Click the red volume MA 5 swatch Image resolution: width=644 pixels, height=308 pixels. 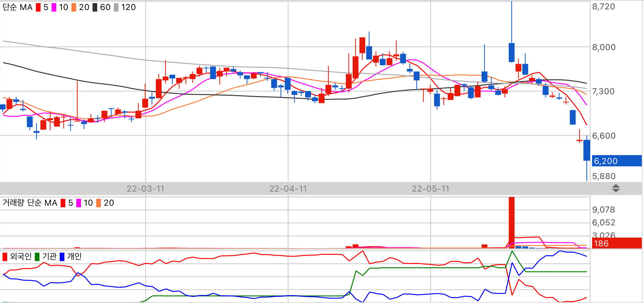click(63, 203)
